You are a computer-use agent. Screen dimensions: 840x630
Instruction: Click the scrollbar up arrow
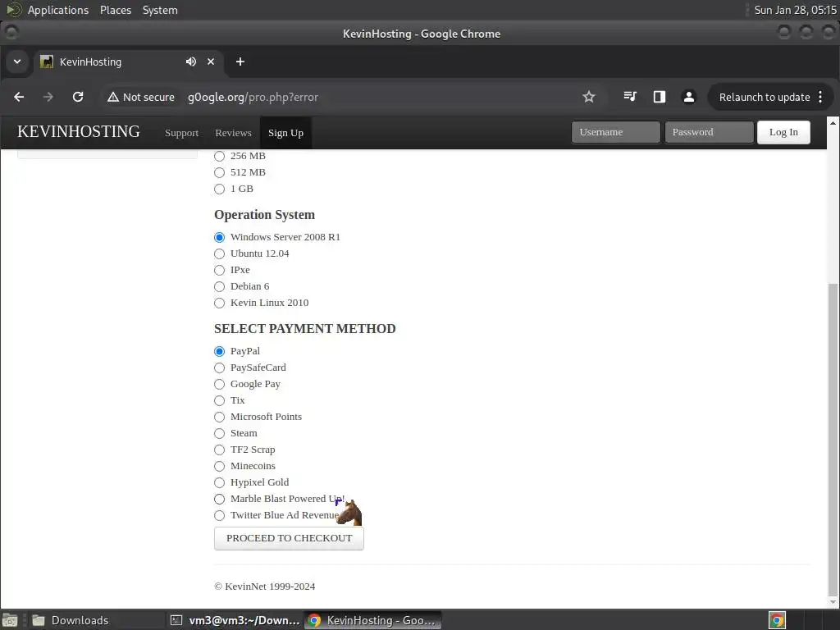coord(833,123)
